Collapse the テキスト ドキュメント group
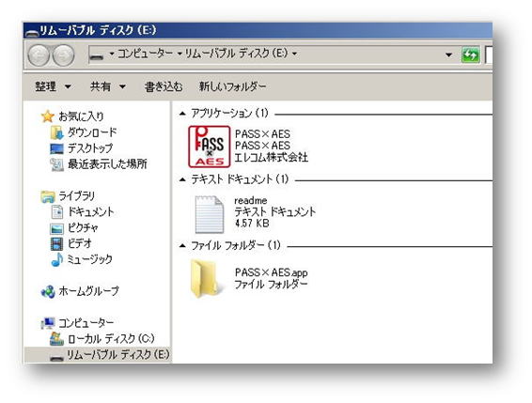This screenshot has width=532, height=403. tap(182, 179)
